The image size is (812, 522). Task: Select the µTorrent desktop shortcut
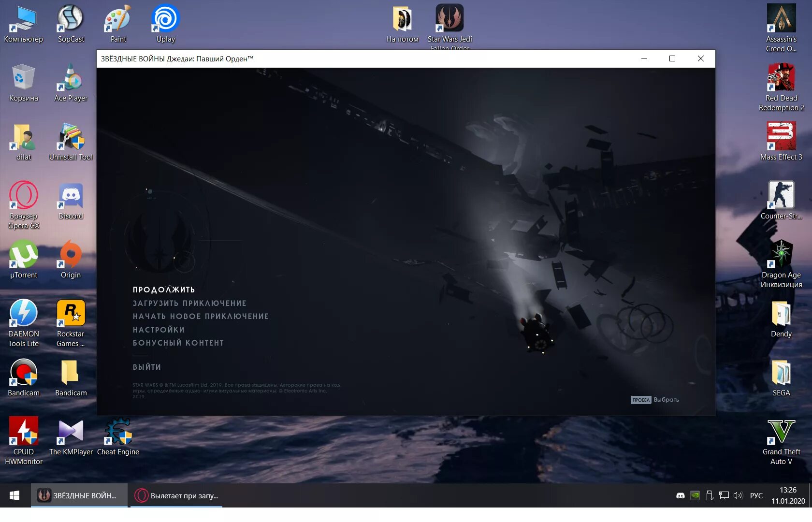click(23, 260)
